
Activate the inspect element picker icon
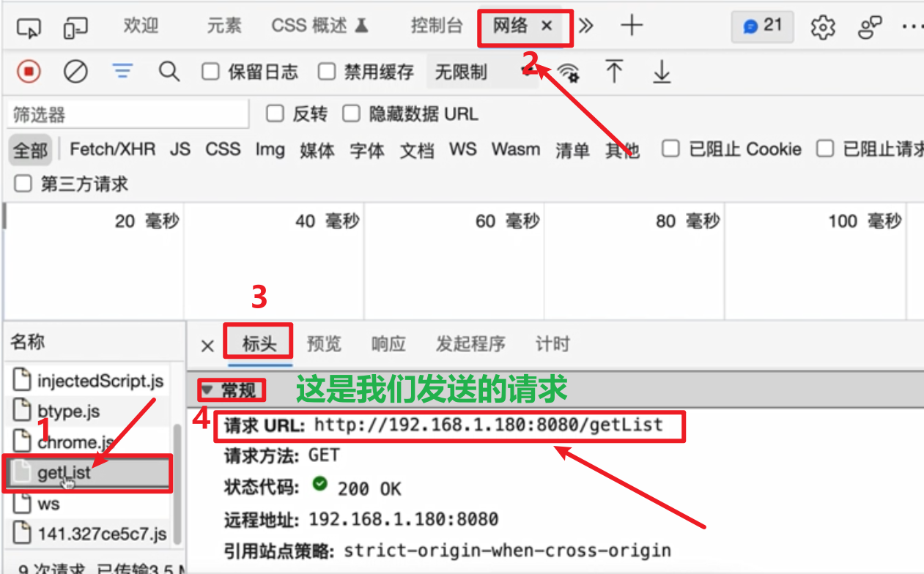pyautogui.click(x=29, y=28)
